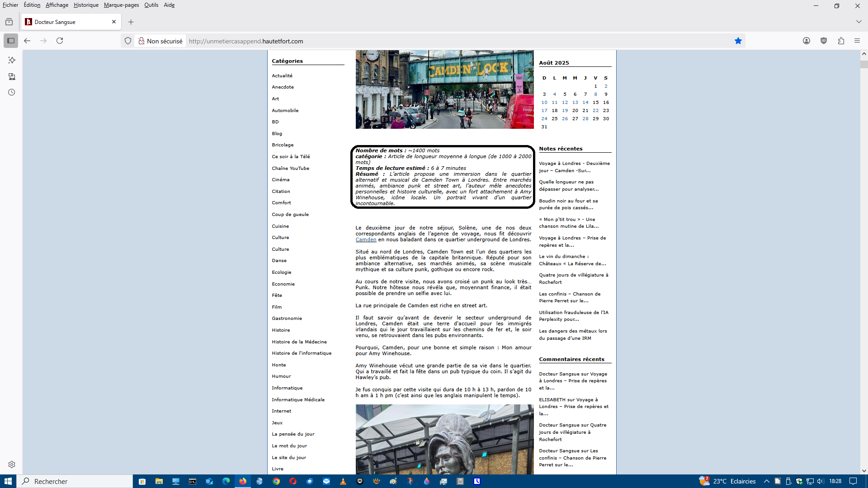Viewport: 868px width, 488px height.
Task: Click the bookmark star icon
Action: [738, 41]
